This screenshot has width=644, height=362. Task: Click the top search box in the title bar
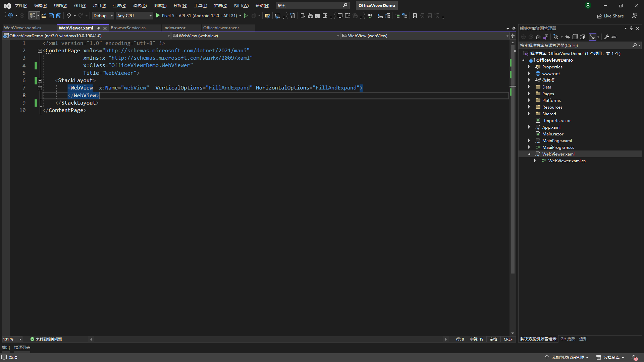click(313, 5)
